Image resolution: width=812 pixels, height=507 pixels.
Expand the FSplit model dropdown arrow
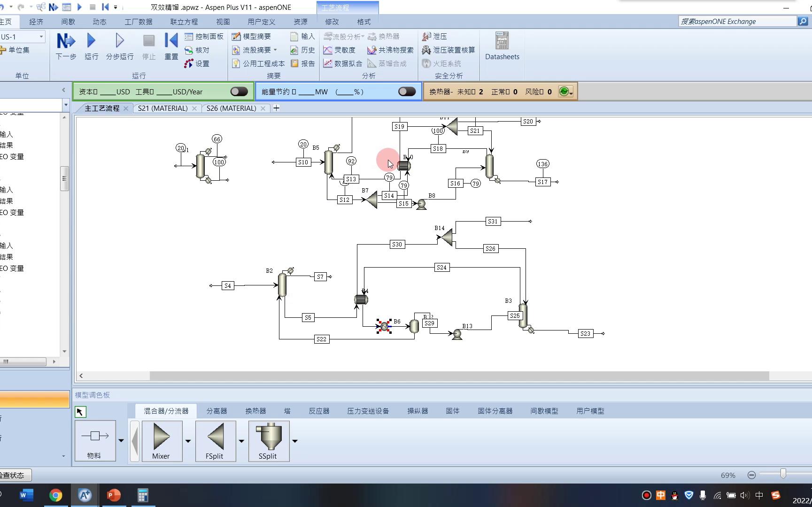coord(241,441)
